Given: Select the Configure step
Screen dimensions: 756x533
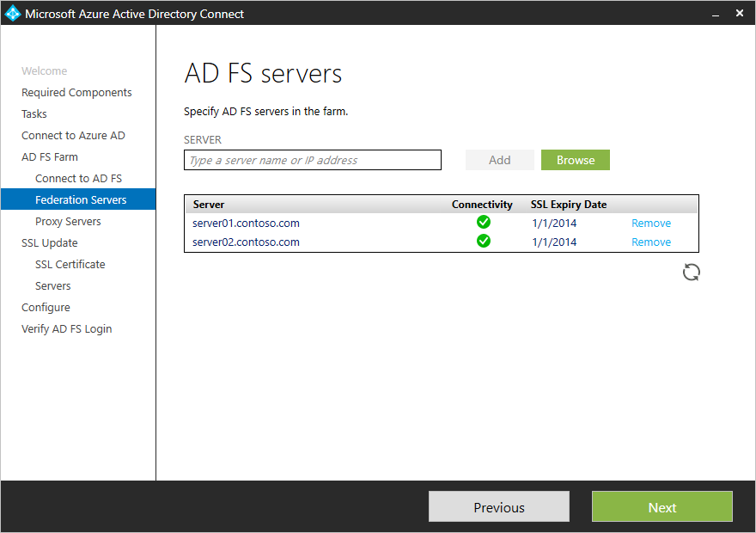Looking at the screenshot, I should [46, 307].
